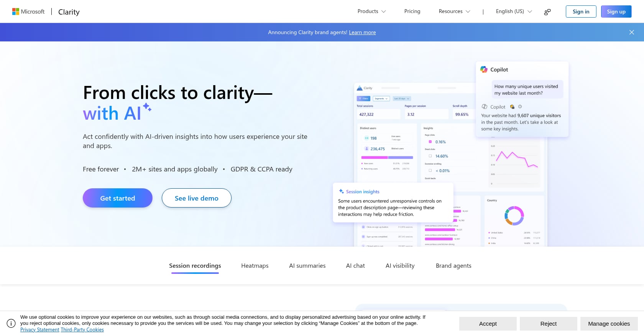Click the Sign in button
This screenshot has width=644, height=336.
pyautogui.click(x=581, y=12)
